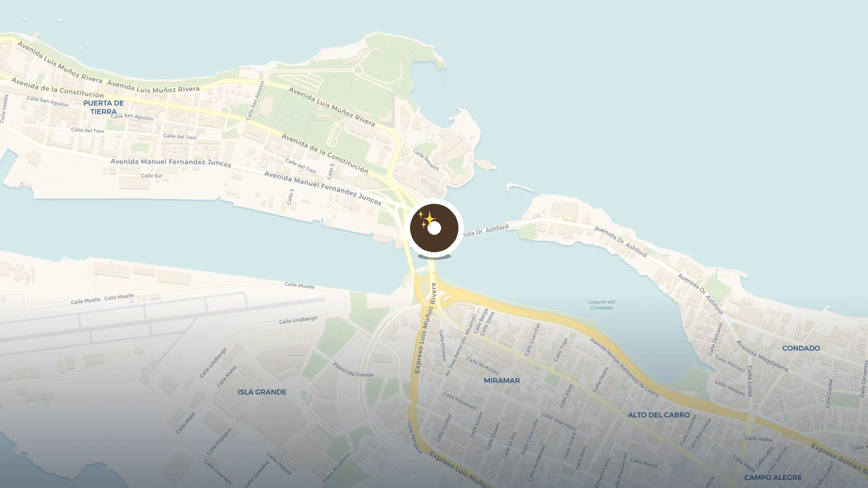Screen dimensions: 868x488
Task: Select the Calle Piccioni street label
Action: point(730,363)
